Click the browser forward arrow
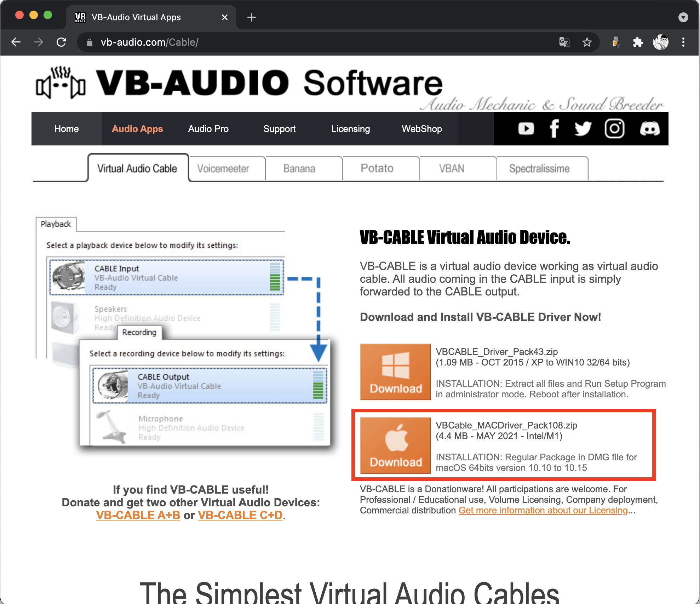The height and width of the screenshot is (604, 700). (x=39, y=42)
